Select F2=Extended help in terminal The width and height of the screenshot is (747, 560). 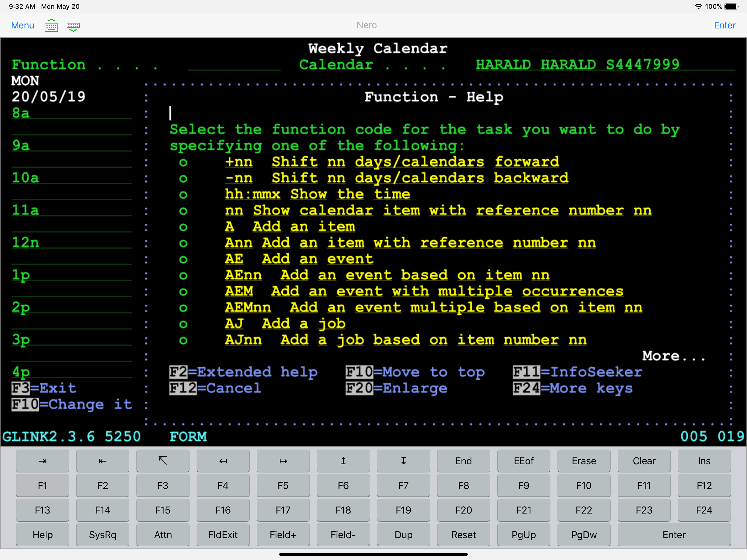pyautogui.click(x=243, y=372)
